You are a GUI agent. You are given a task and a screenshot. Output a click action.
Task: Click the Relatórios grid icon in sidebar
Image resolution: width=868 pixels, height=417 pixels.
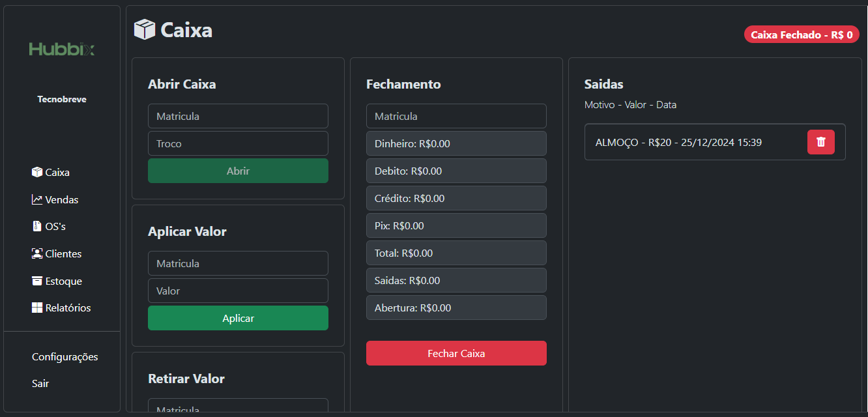coord(37,308)
